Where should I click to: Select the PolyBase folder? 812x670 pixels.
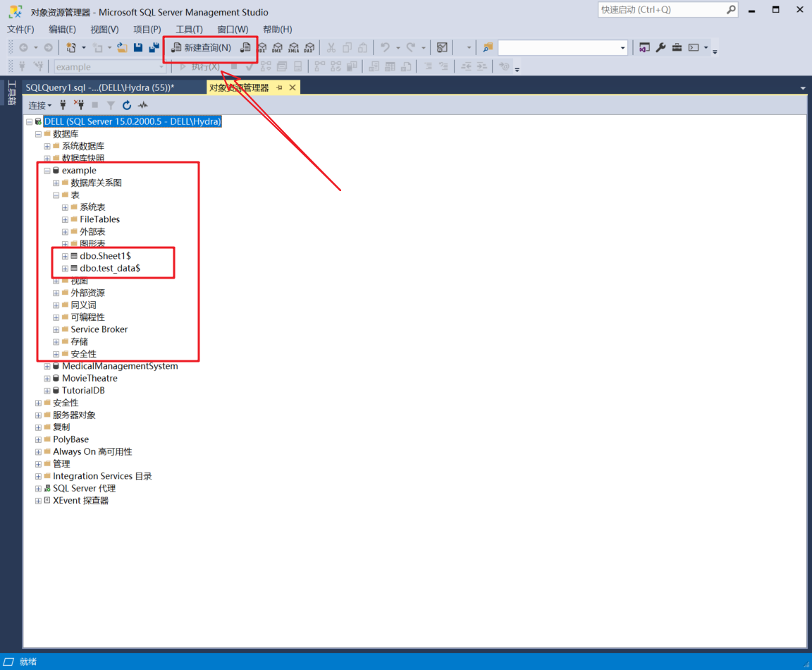(71, 439)
